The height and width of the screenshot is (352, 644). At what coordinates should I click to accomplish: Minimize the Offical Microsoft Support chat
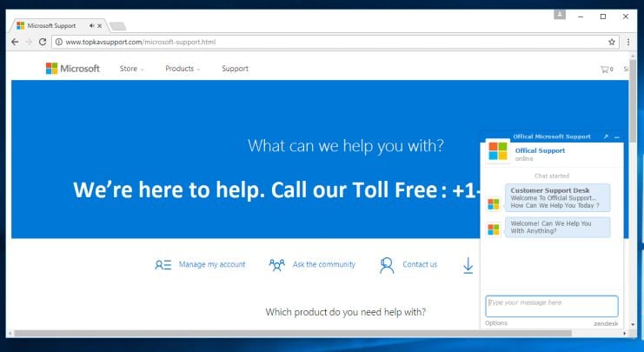[x=616, y=137]
